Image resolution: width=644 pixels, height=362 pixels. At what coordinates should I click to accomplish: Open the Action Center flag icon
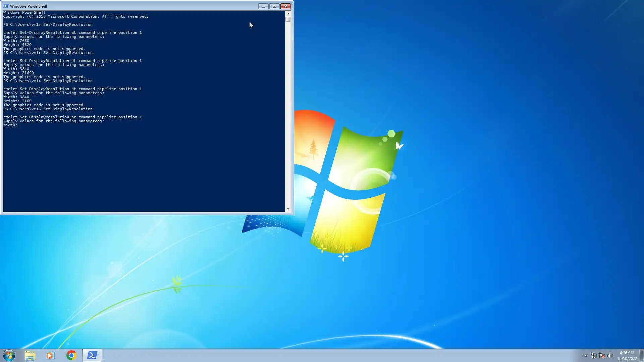pyautogui.click(x=602, y=356)
